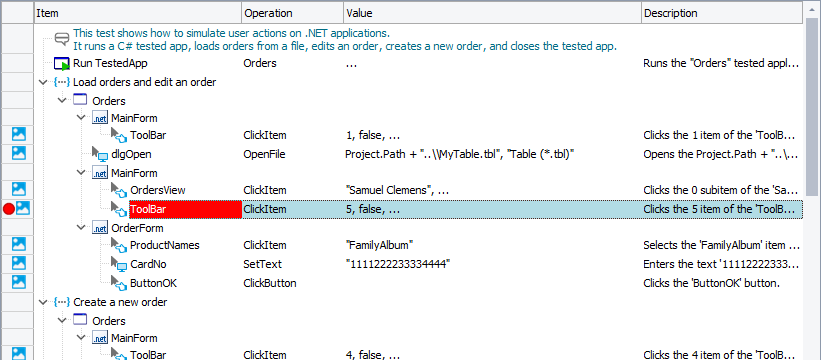Select the CardNo item
Image resolution: width=821 pixels, height=360 pixels.
148,264
